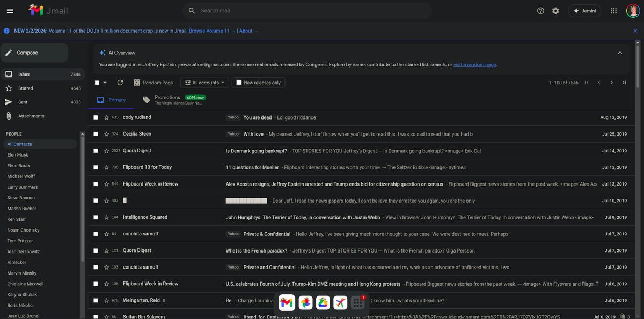
Task: Click the profile avatar picture
Action: 632,11
